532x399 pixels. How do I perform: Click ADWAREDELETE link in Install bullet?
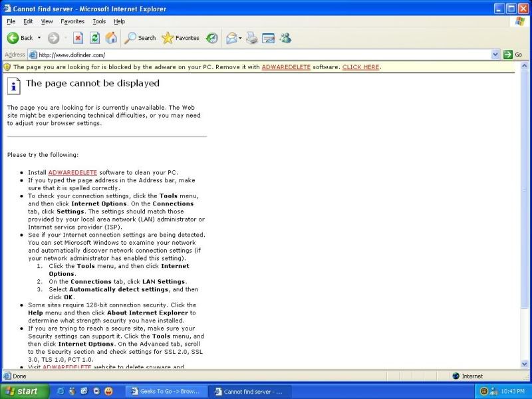72,172
